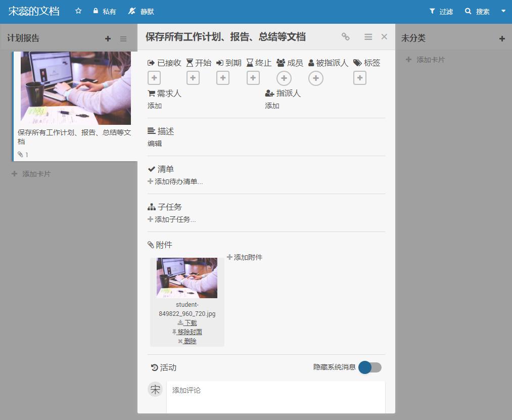Add a member with round plus under 成员
The height and width of the screenshot is (420, 512).
[284, 78]
